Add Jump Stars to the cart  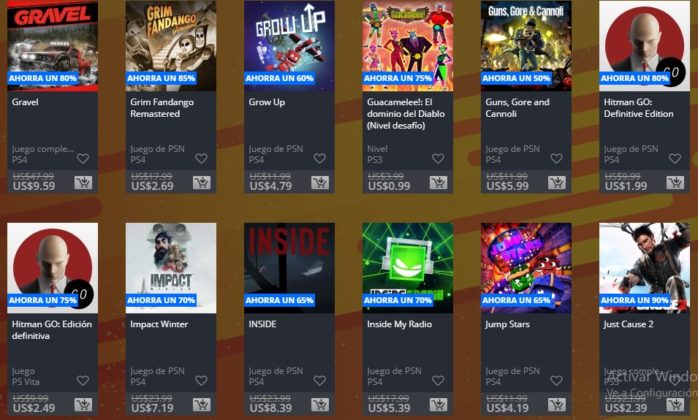557,405
